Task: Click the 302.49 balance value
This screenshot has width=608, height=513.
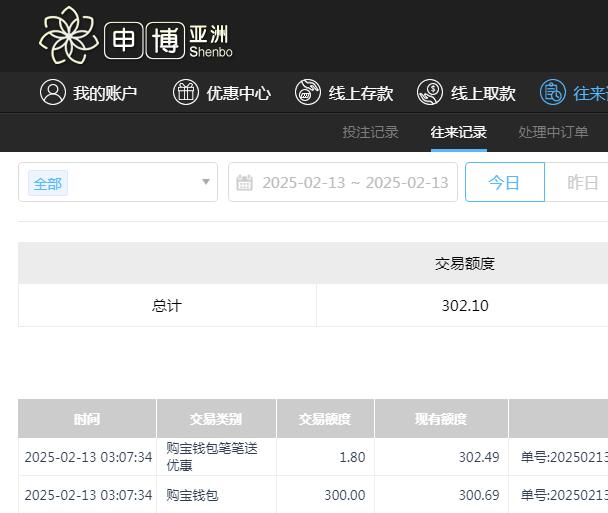Action: pyautogui.click(x=479, y=457)
